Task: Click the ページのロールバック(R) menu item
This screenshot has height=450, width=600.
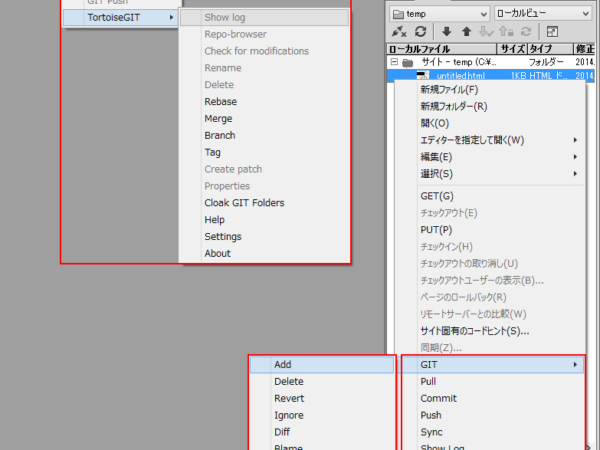Action: (x=463, y=297)
